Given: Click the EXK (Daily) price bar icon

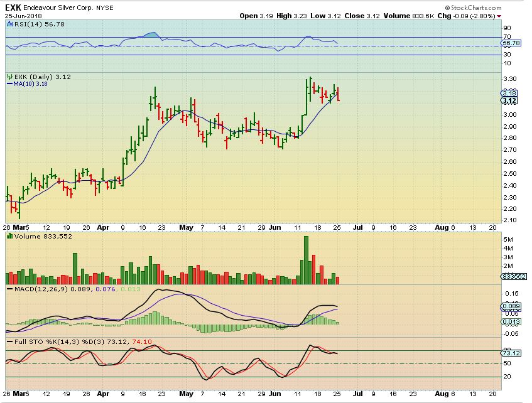Looking at the screenshot, I should (x=8, y=76).
